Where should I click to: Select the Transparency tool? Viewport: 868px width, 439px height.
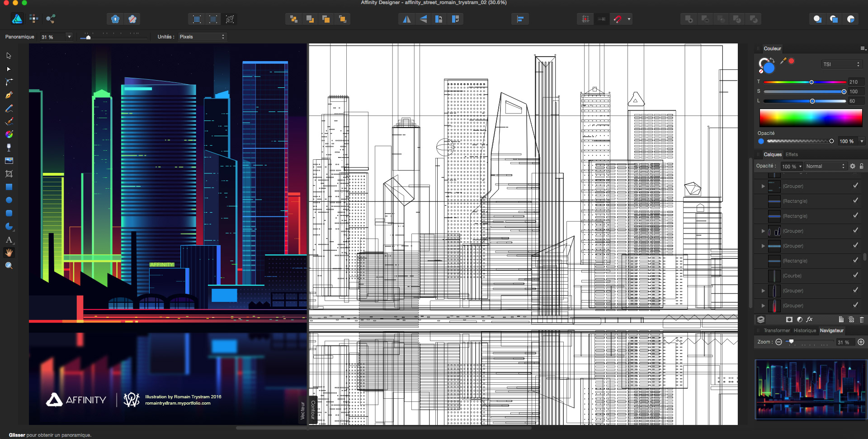click(x=9, y=148)
